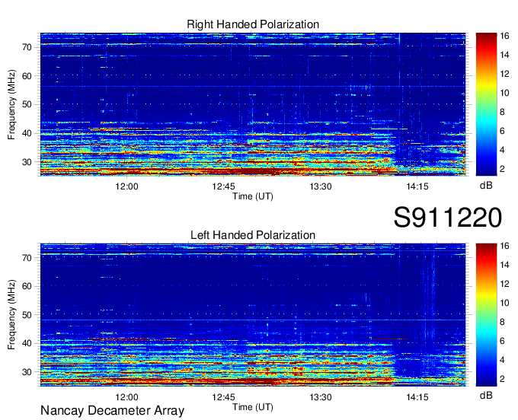Viewport: 518px width, 420px height.
Task: Click the 40 MHz tick on Right Handed plot
Action: (x=27, y=134)
